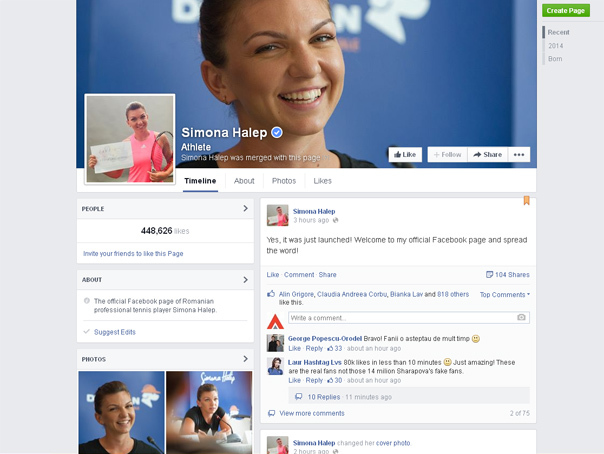The height and width of the screenshot is (454, 604).
Task: Open the Likes tab
Action: 322,181
